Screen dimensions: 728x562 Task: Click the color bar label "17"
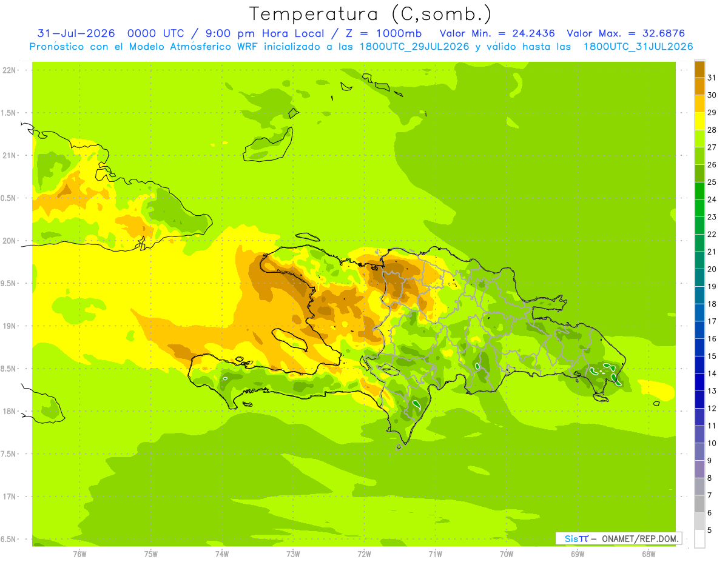(x=712, y=321)
